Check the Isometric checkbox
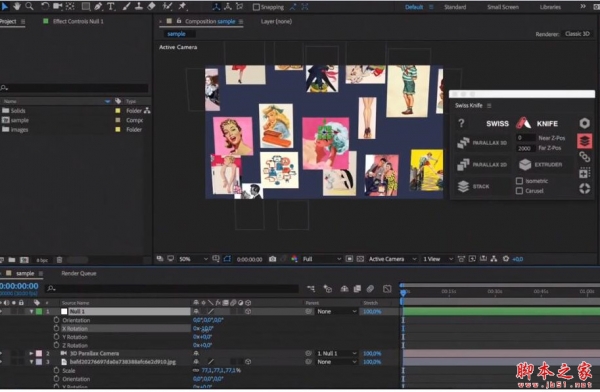The height and width of the screenshot is (392, 600). (x=519, y=181)
